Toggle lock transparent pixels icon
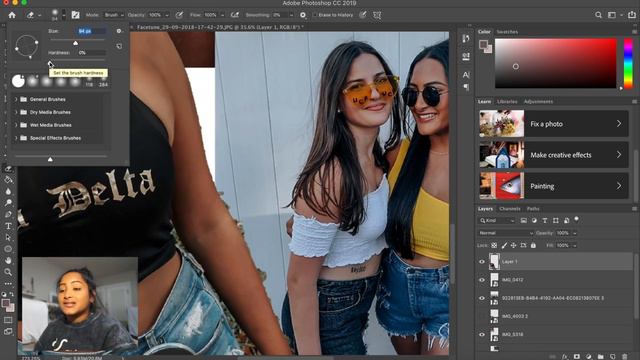This screenshot has width=640, height=360. pos(494,245)
